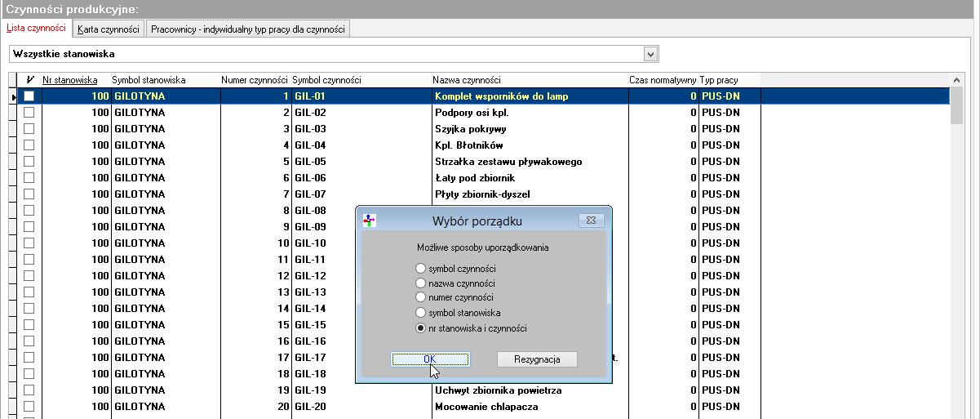This screenshot has width=980, height=419.
Task: Click 'Nazwa czynności' column header
Action: pyautogui.click(x=468, y=80)
